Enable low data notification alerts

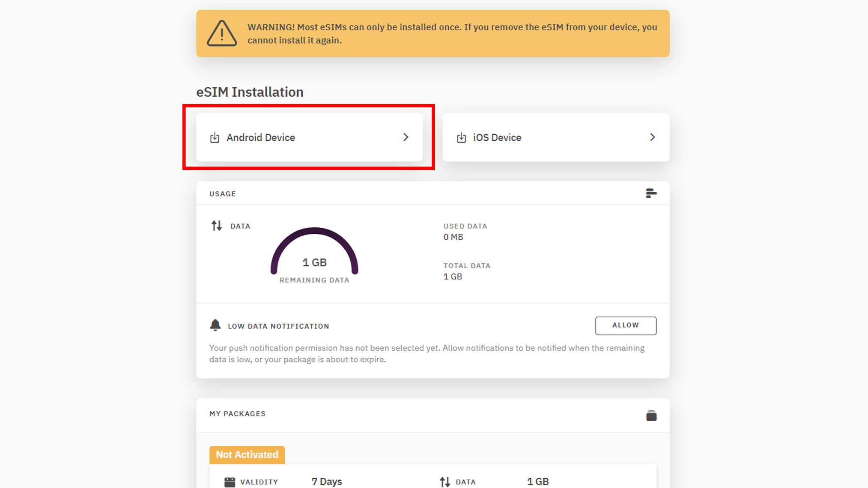625,325
